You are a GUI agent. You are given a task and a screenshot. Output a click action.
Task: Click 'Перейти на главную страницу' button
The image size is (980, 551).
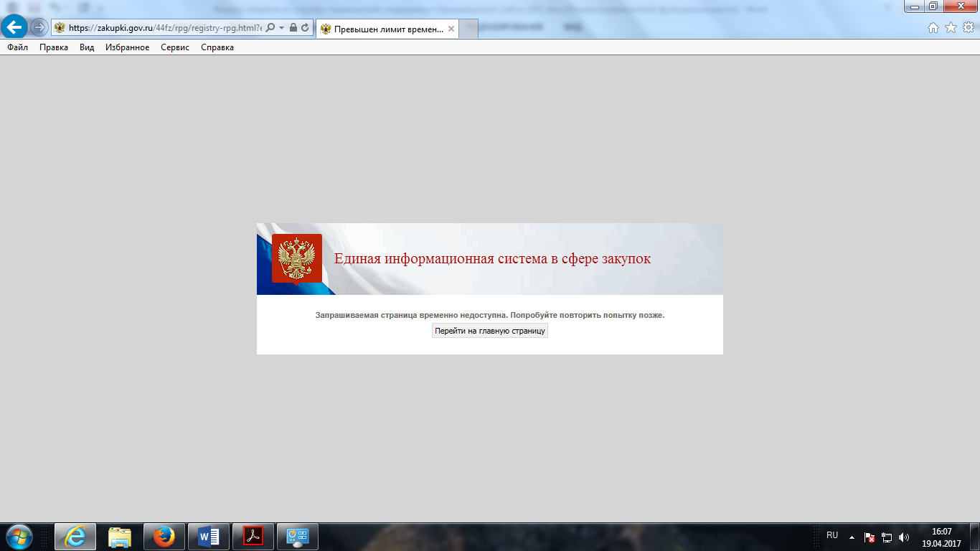[x=490, y=331]
